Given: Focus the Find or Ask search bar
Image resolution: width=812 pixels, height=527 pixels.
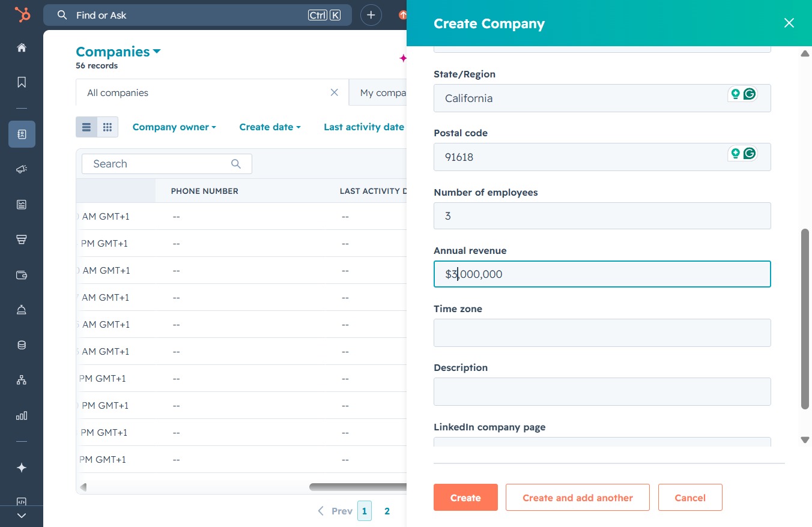Looking at the screenshot, I should (198, 15).
